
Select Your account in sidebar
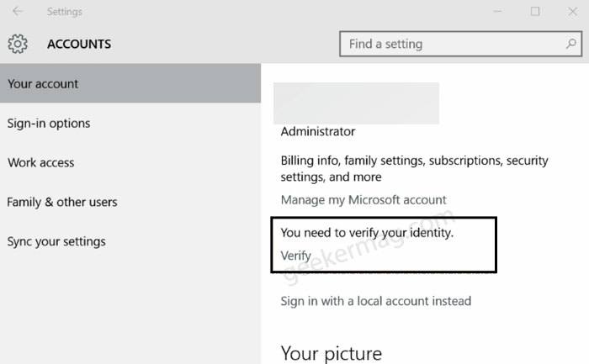(x=130, y=83)
